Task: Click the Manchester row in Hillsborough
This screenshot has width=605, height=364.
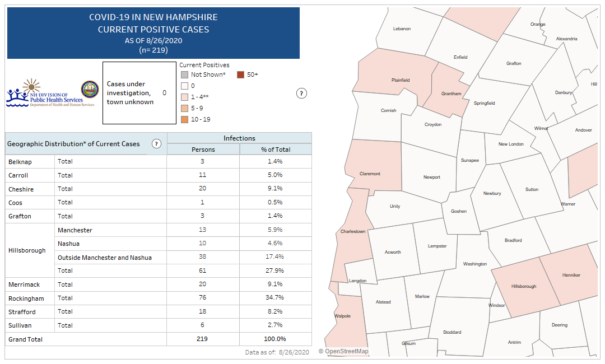Action: click(75, 230)
